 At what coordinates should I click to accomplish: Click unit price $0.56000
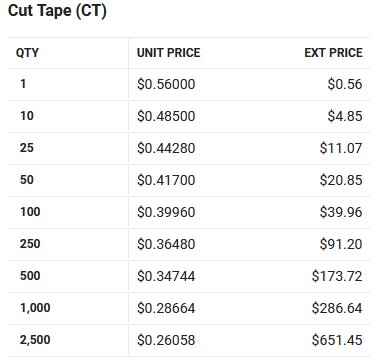tap(166, 84)
